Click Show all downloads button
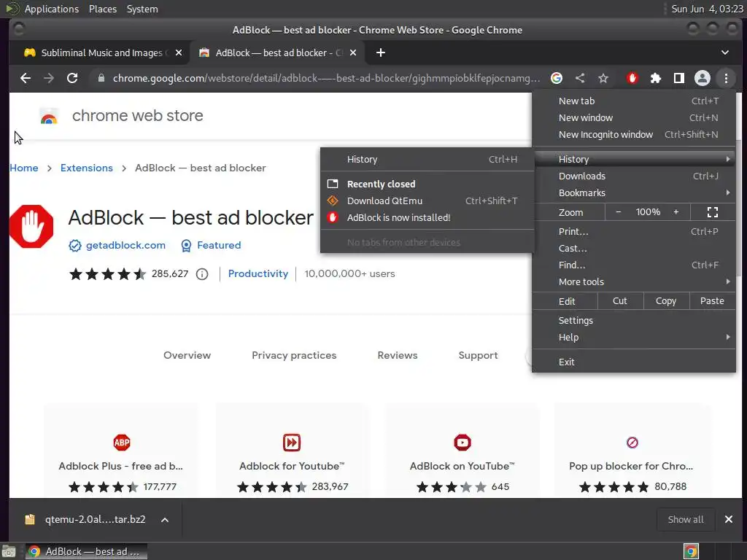The width and height of the screenshot is (747, 560). tap(686, 519)
